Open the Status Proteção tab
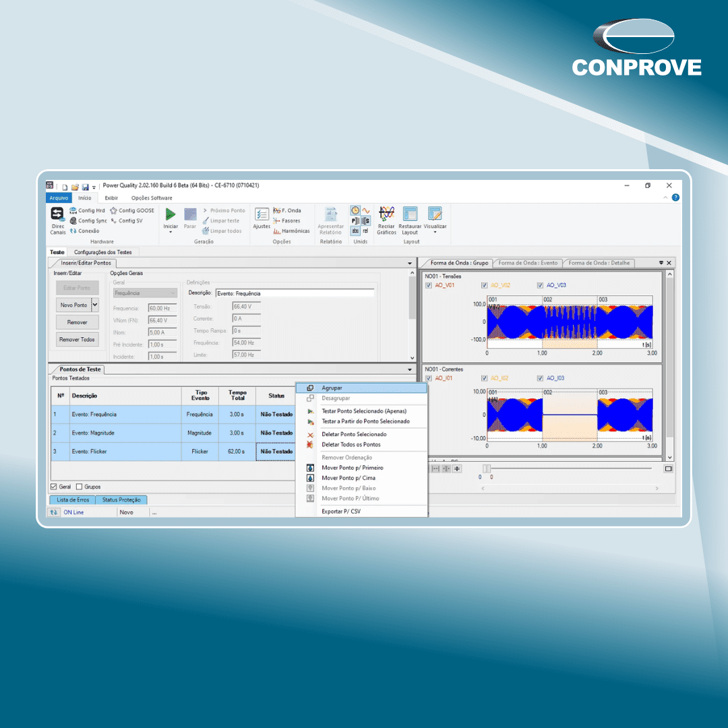This screenshot has width=728, height=728. tap(121, 499)
